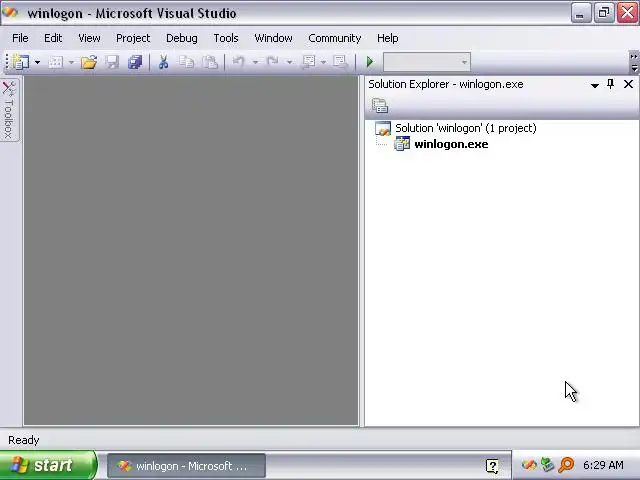
Task: Click the Redo toolbar icon
Action: tap(273, 62)
